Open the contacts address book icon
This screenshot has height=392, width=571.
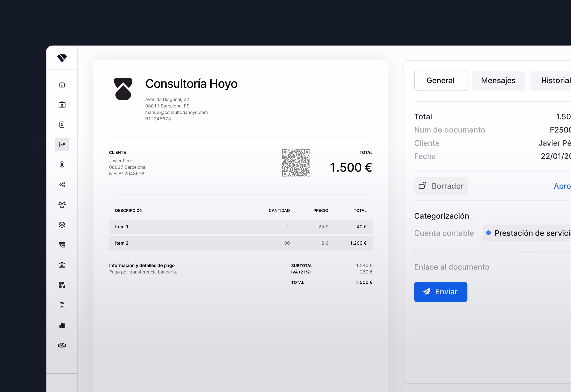click(62, 125)
